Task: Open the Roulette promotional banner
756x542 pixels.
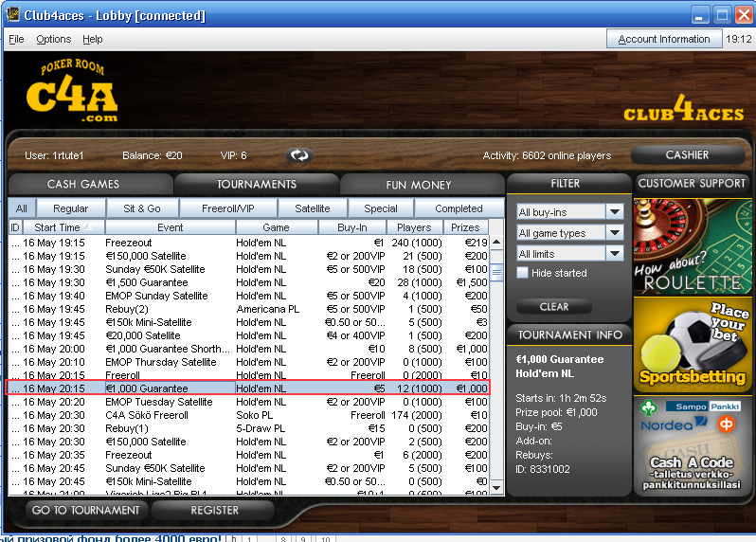Action: pos(693,246)
